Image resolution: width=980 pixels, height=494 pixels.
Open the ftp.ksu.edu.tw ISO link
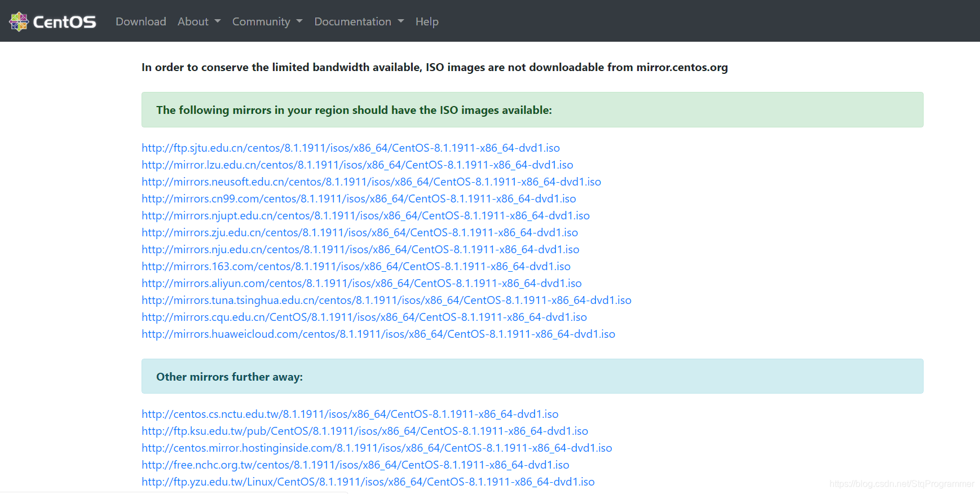coord(365,431)
